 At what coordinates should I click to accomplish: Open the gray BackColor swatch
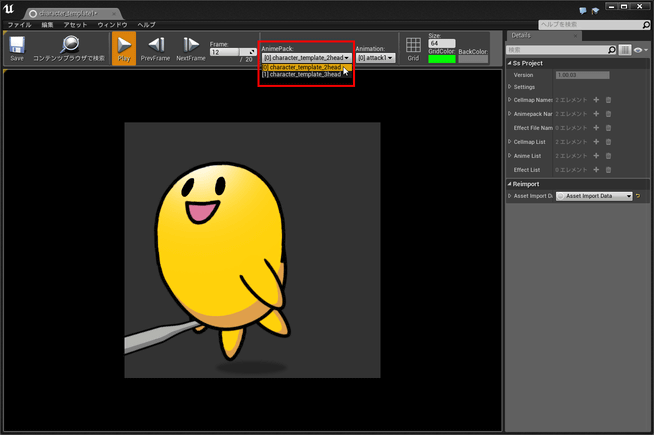pyautogui.click(x=473, y=59)
